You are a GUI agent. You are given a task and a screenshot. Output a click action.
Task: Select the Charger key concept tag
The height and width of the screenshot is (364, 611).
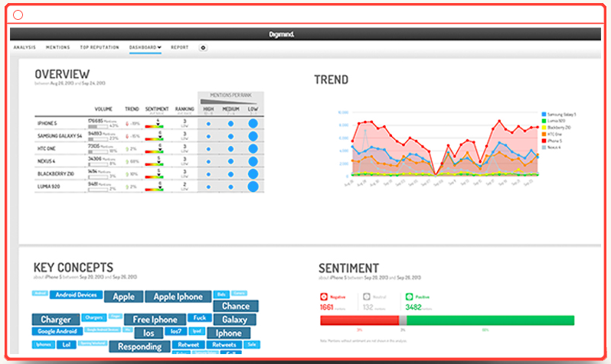(x=56, y=320)
